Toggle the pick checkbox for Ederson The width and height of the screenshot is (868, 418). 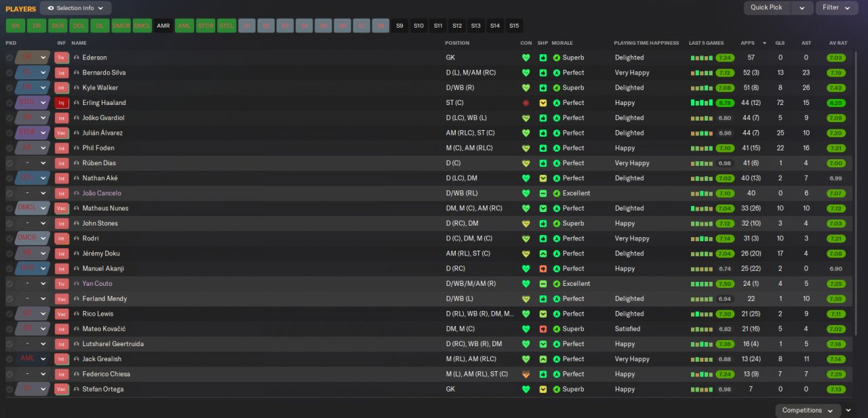tap(9, 58)
